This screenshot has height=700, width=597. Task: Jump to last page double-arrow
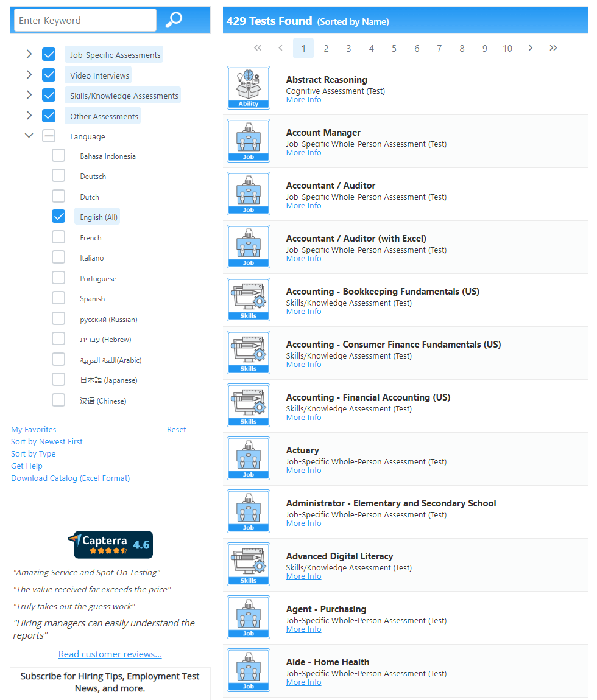(553, 48)
